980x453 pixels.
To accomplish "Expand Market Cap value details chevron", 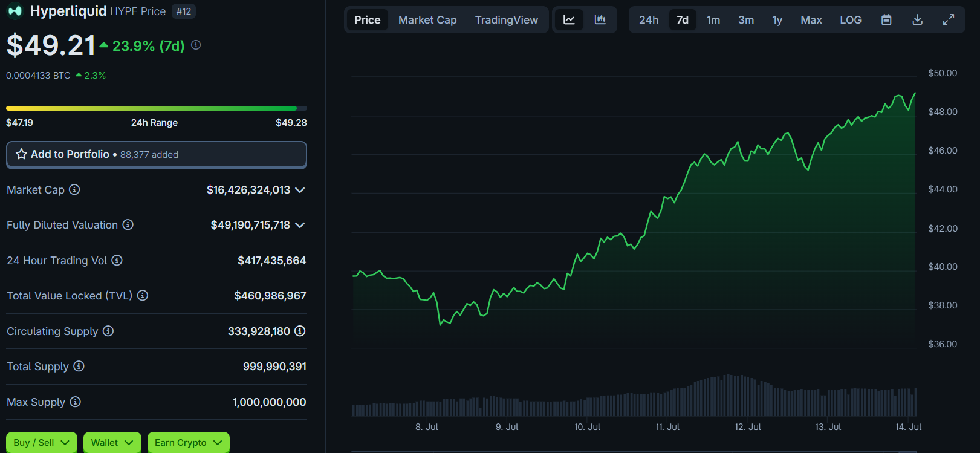I will click(300, 190).
